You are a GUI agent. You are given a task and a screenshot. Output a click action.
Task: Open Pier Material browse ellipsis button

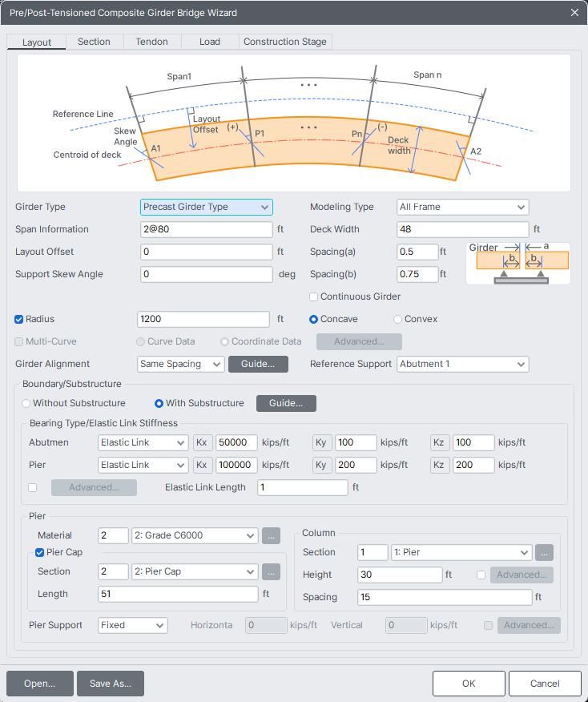(271, 535)
